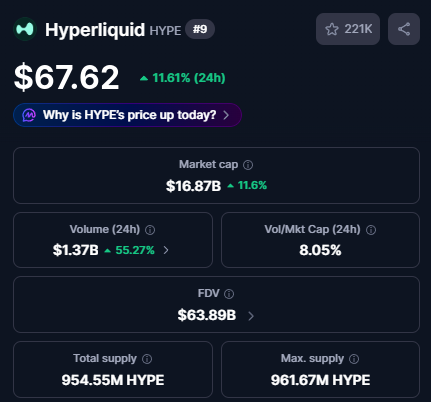
Task: Add HYPE to watchlist via star button
Action: [x=348, y=29]
